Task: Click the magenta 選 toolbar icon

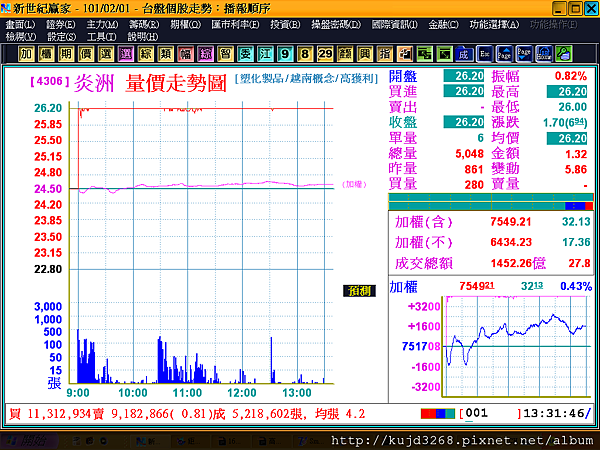Action: click(x=126, y=54)
